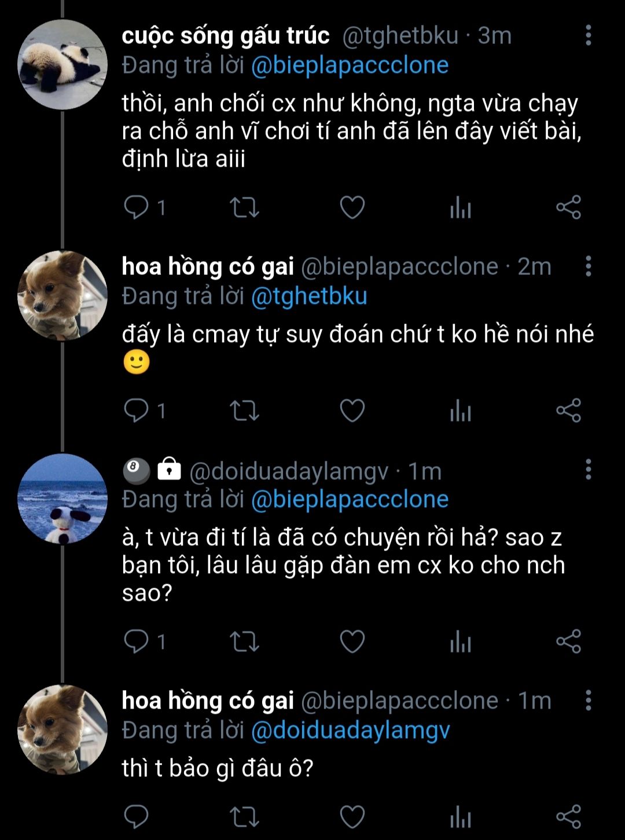This screenshot has height=840, width=625.
Task: Share the tweet ending 'ko cho nch sao?'
Action: coord(568,641)
